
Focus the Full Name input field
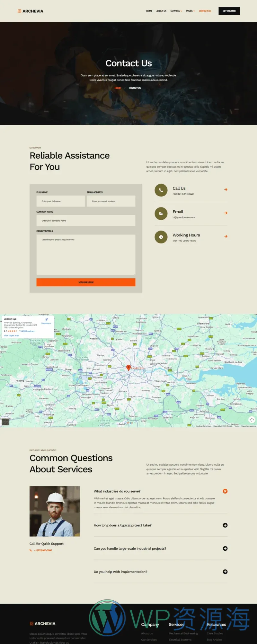tap(61, 201)
